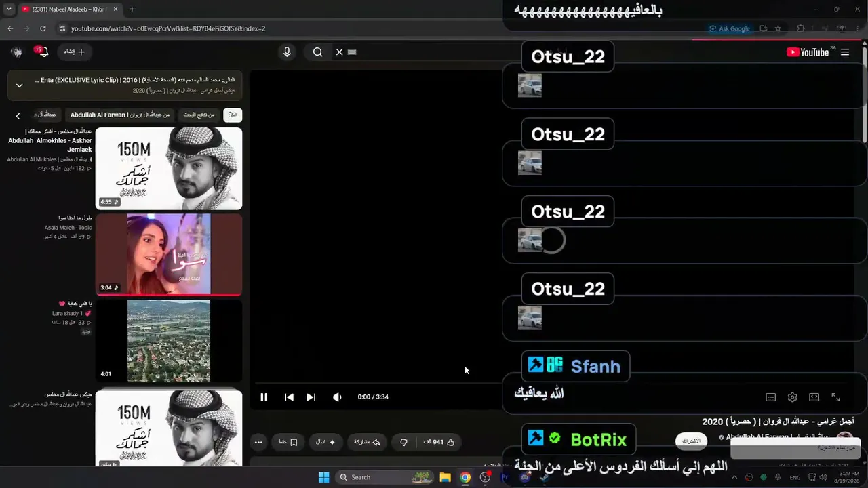Like the video with 941 likes
This screenshot has height=488, width=868.
pyautogui.click(x=439, y=442)
